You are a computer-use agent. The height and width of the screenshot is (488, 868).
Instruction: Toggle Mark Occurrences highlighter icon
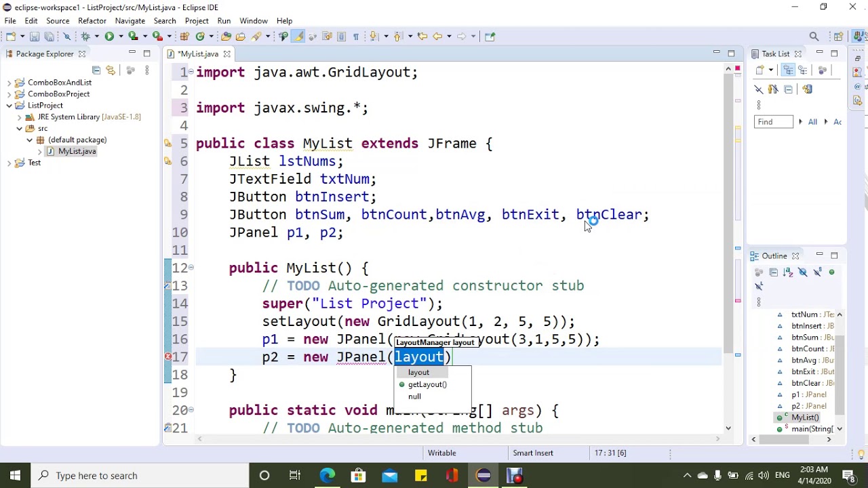pos(298,36)
